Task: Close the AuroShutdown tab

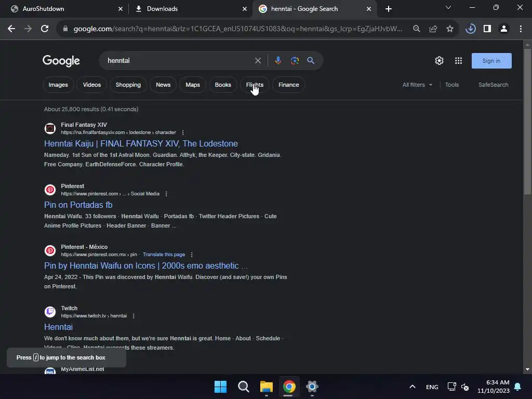Action: coord(121,9)
